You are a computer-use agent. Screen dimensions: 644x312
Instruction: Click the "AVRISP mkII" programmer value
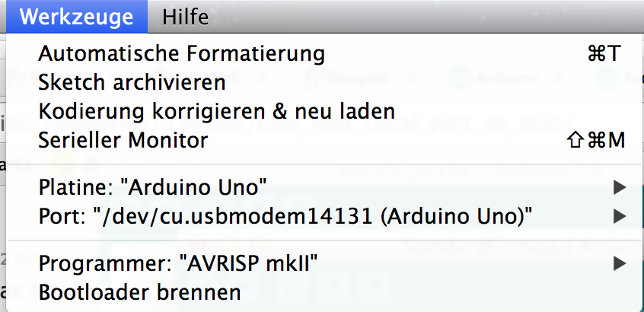tap(248, 263)
